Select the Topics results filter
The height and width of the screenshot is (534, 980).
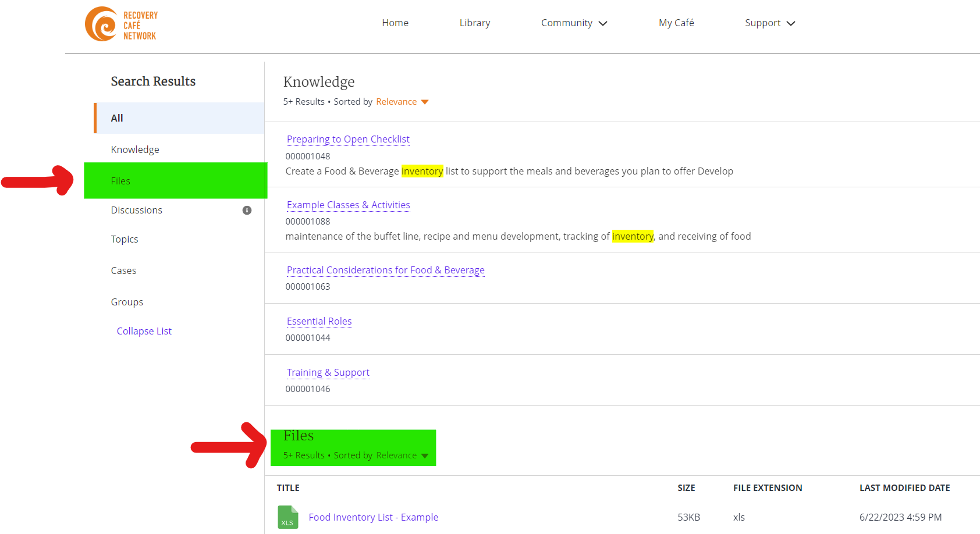click(125, 239)
